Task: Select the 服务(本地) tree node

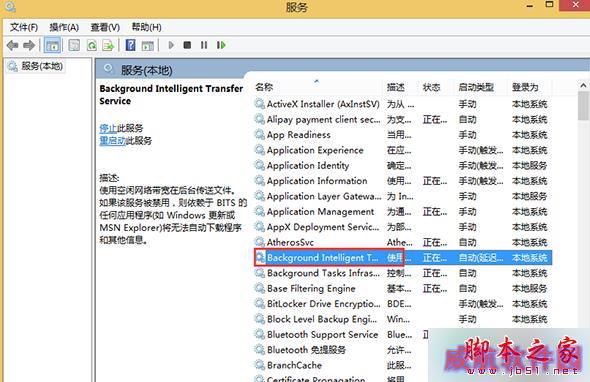Action: tap(35, 66)
